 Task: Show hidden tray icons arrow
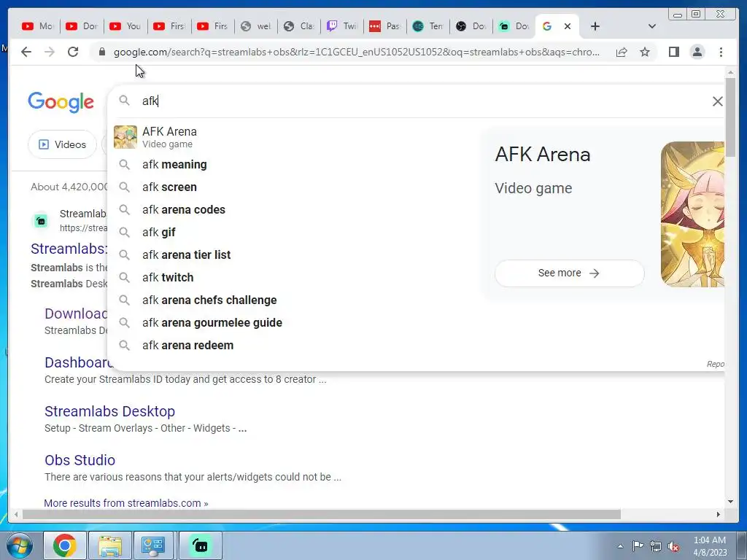click(620, 546)
